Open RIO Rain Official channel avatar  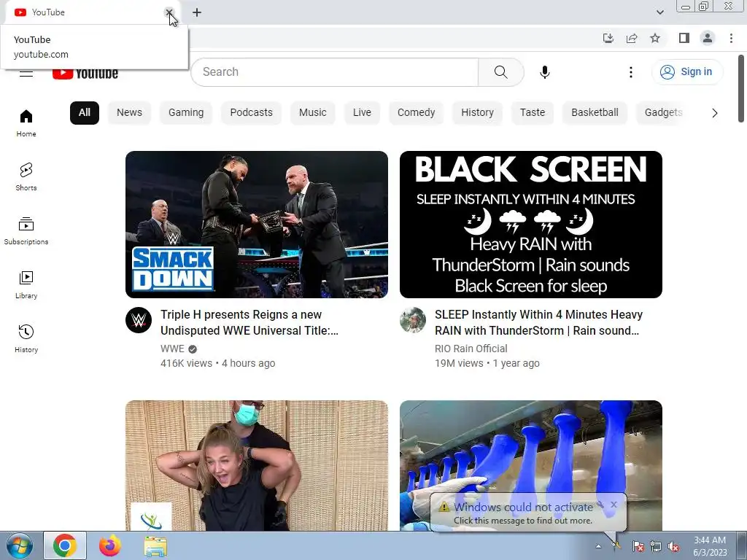pyautogui.click(x=413, y=320)
